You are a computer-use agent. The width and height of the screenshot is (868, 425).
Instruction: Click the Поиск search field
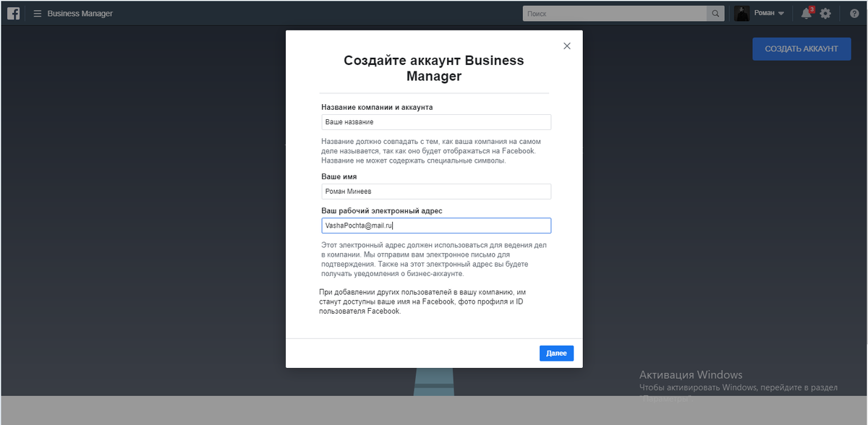pyautogui.click(x=615, y=14)
